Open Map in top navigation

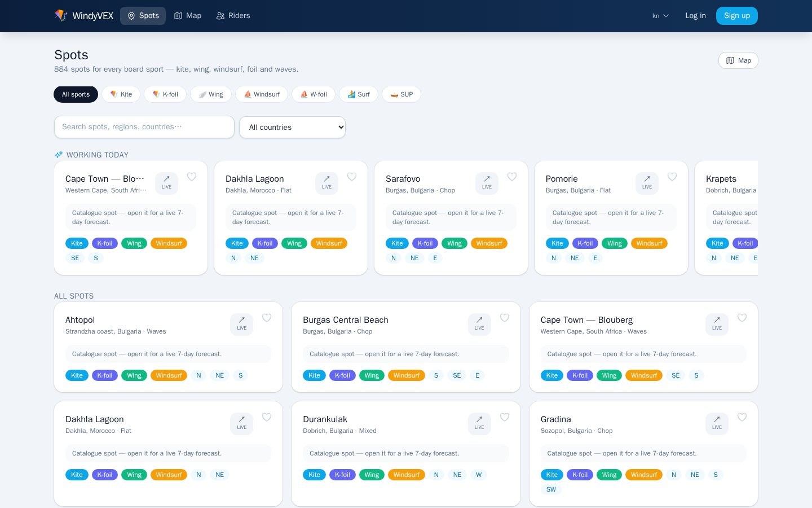(188, 16)
